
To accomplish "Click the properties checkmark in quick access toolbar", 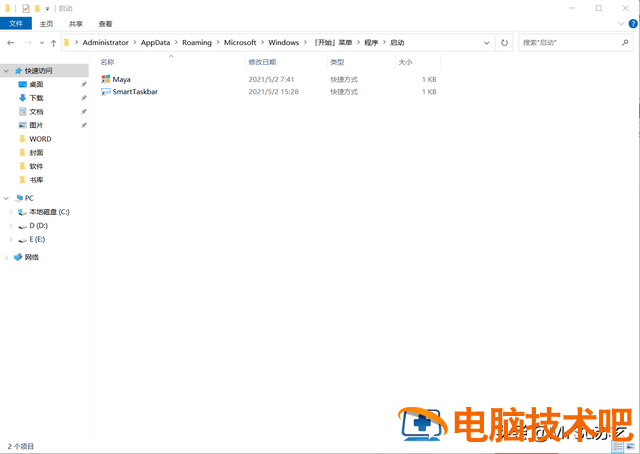I will 25,8.
